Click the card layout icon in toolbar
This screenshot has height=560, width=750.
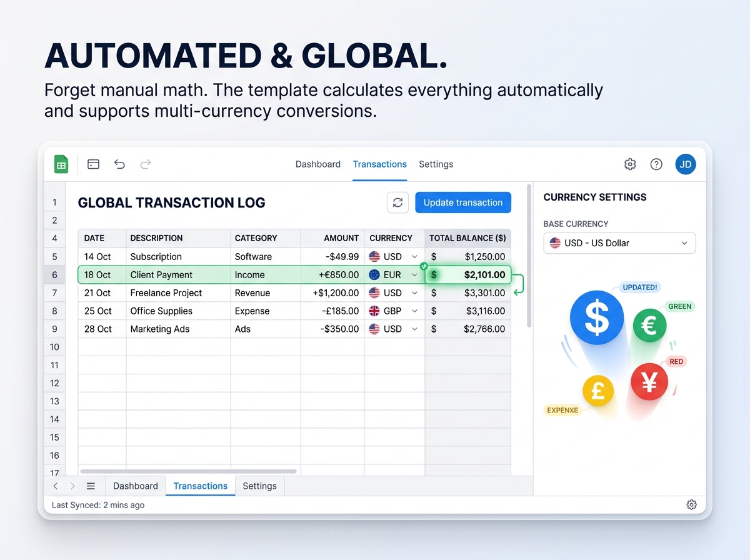(x=93, y=164)
